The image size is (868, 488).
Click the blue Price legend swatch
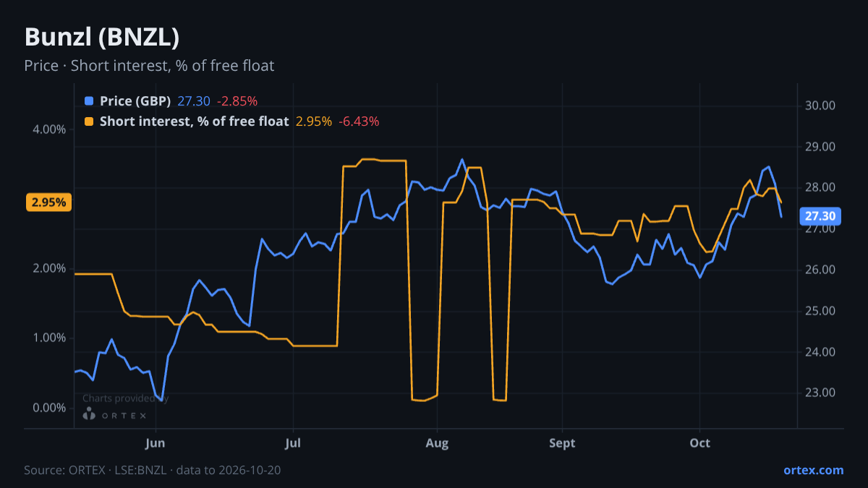click(x=89, y=101)
